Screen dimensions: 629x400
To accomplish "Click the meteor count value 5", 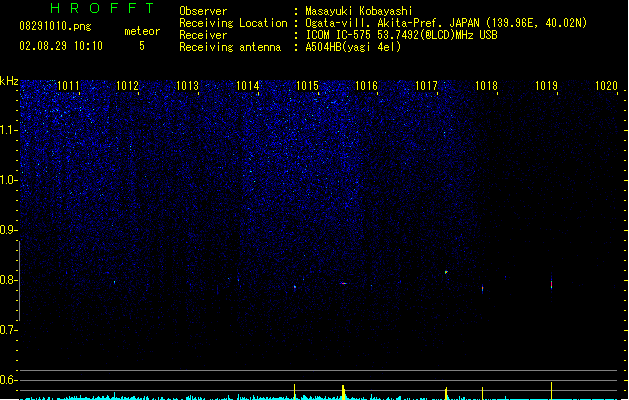I will (x=142, y=46).
